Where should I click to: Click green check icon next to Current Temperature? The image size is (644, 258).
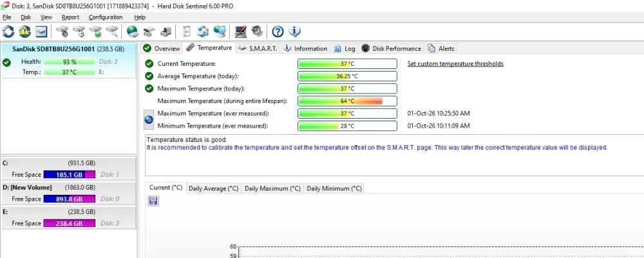click(149, 64)
